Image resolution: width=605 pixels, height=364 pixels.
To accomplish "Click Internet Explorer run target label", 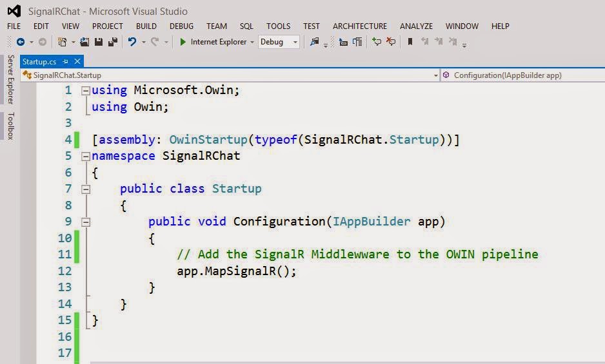I will click(219, 42).
